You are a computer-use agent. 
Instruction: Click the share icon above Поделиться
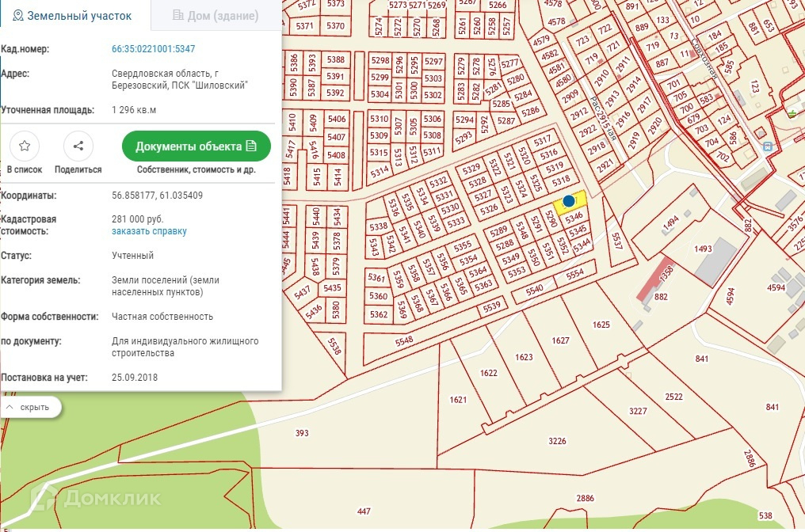click(78, 146)
